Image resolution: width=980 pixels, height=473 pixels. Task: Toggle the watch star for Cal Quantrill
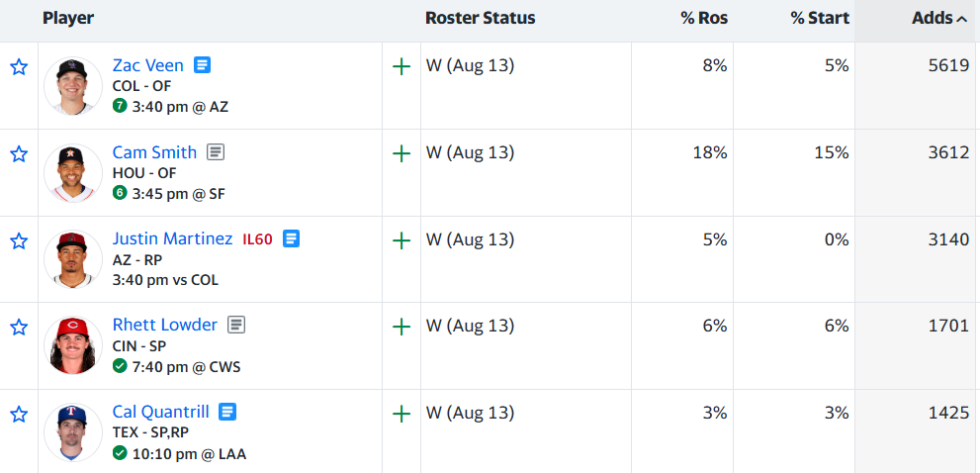pos(20,415)
